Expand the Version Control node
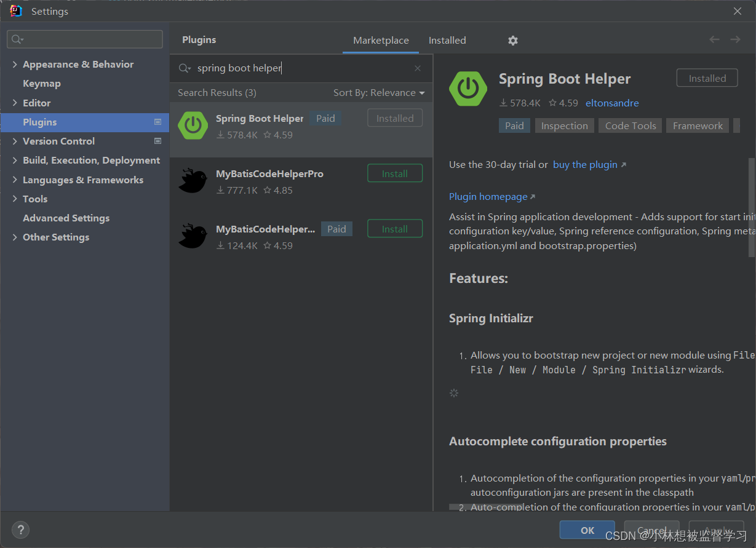The width and height of the screenshot is (756, 548). coord(15,141)
